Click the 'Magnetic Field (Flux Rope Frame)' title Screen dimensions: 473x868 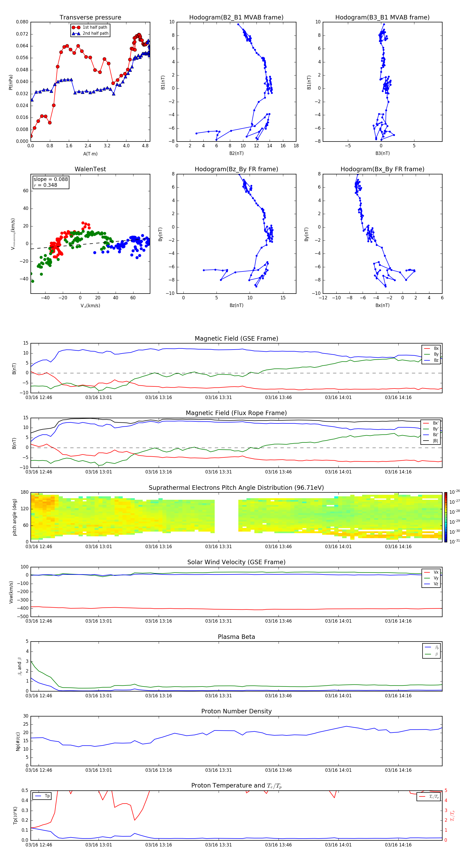(x=236, y=413)
